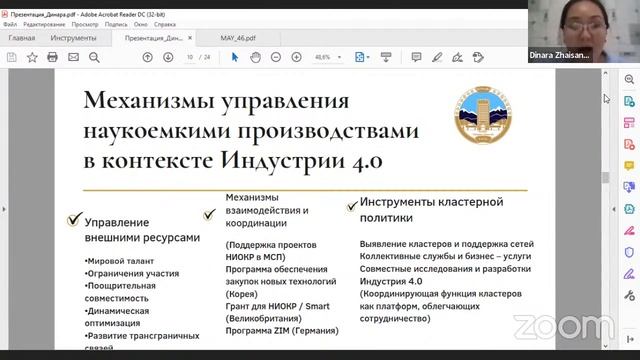Click the scroll up arrow of the scrollbar
Viewport: 640px width, 360px height.
point(605,73)
